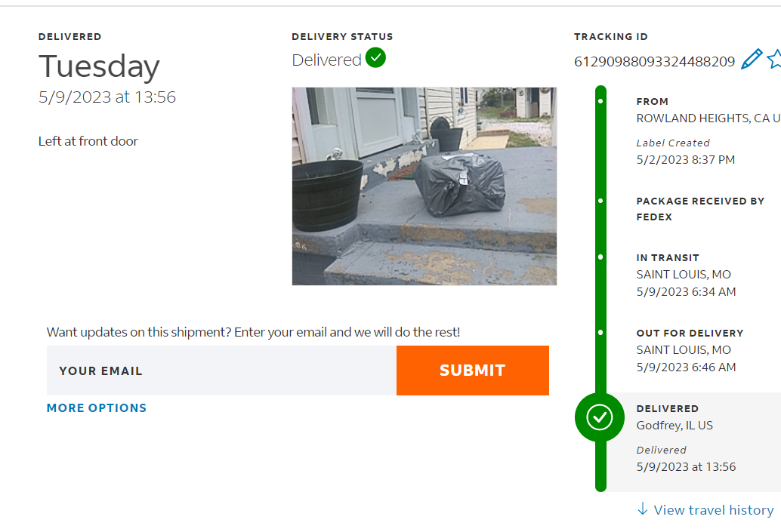Click the pencil icon to edit tracking ID
781x532 pixels.
pos(752,60)
